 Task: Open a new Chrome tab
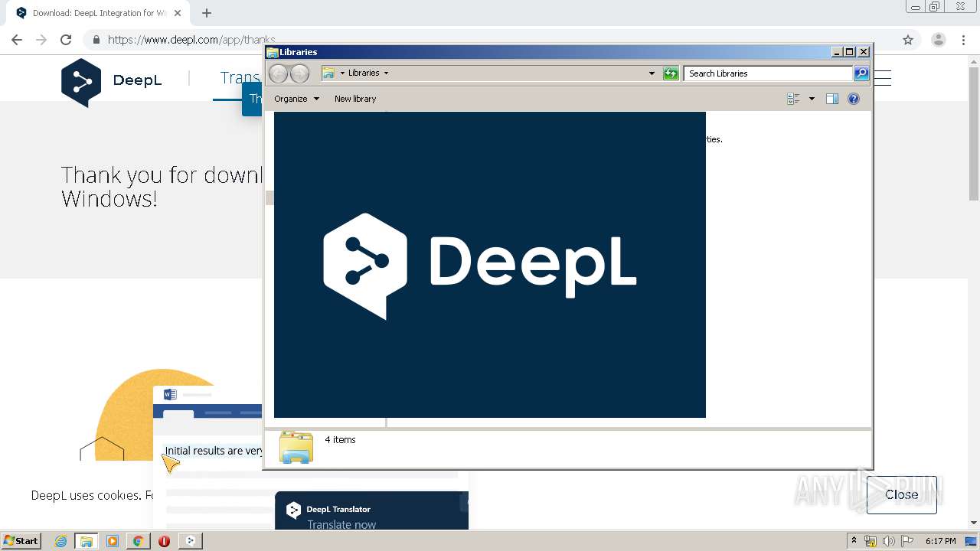tap(207, 13)
